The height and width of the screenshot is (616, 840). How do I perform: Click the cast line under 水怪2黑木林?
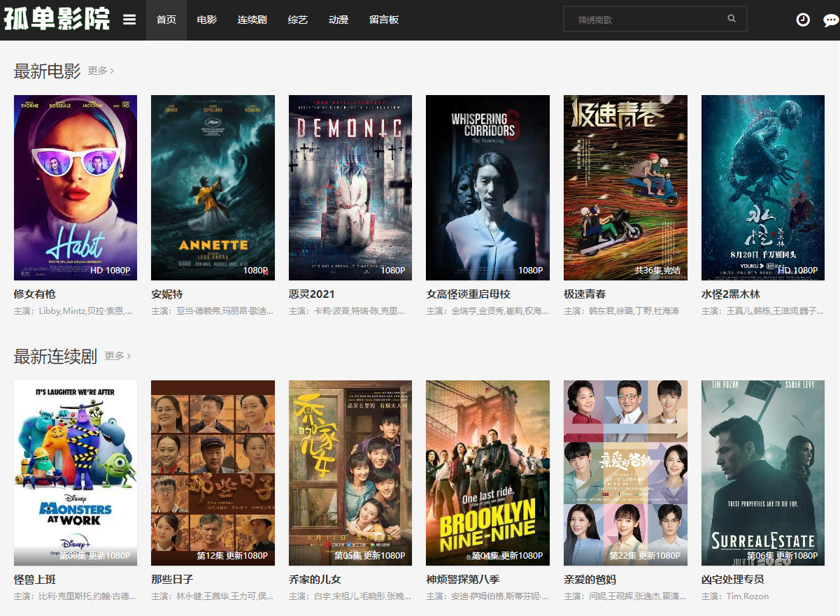click(762, 311)
